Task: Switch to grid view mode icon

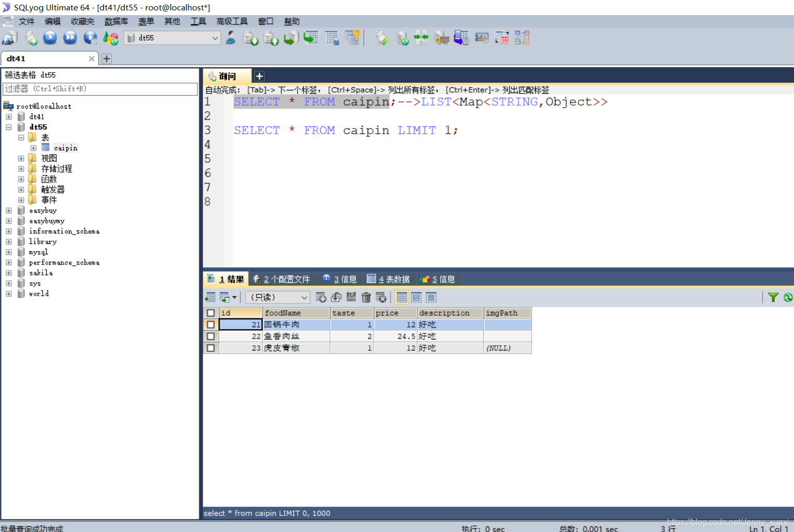Action: point(402,297)
